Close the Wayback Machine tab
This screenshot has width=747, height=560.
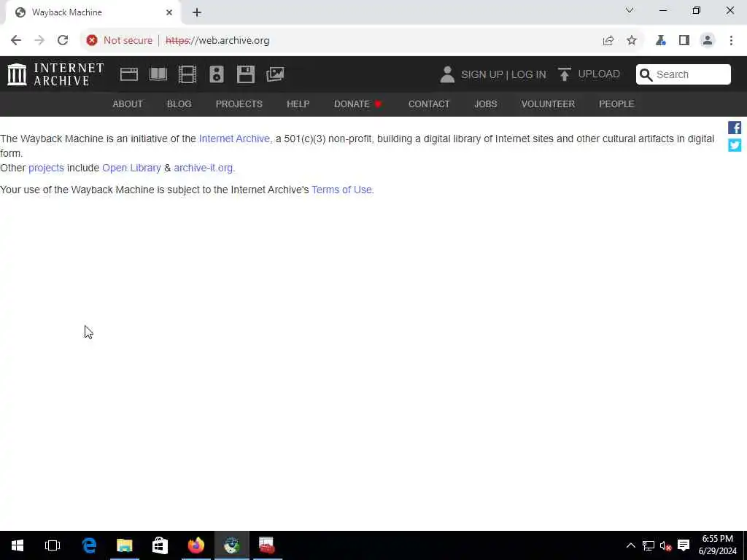click(x=169, y=12)
